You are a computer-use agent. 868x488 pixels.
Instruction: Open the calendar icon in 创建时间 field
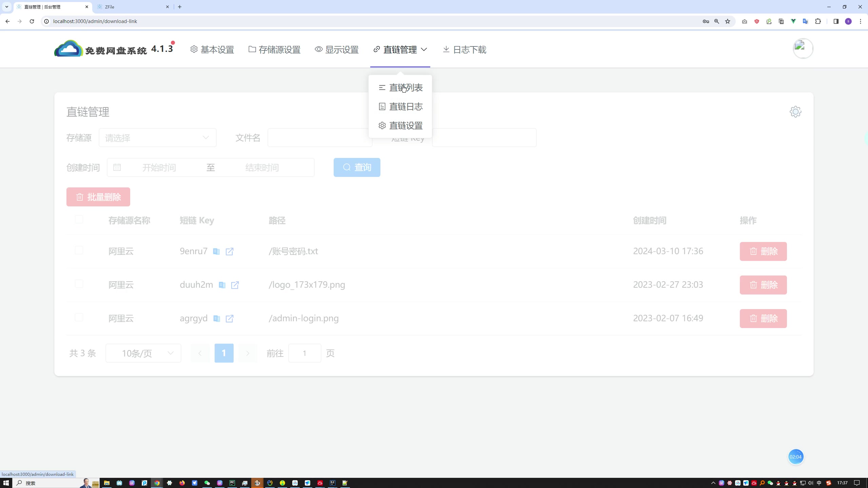click(x=117, y=167)
